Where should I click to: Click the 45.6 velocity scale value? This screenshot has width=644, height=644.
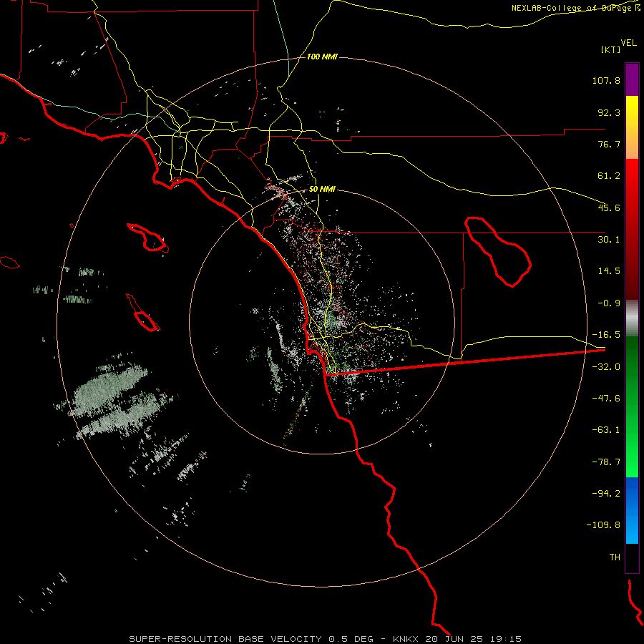pyautogui.click(x=609, y=208)
